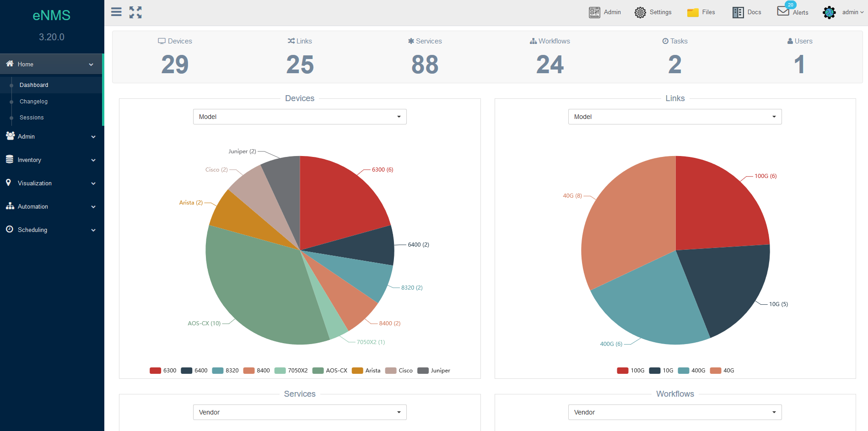Expand the Inventory sidebar chevron
Screen dimensions: 868x431
point(93,160)
